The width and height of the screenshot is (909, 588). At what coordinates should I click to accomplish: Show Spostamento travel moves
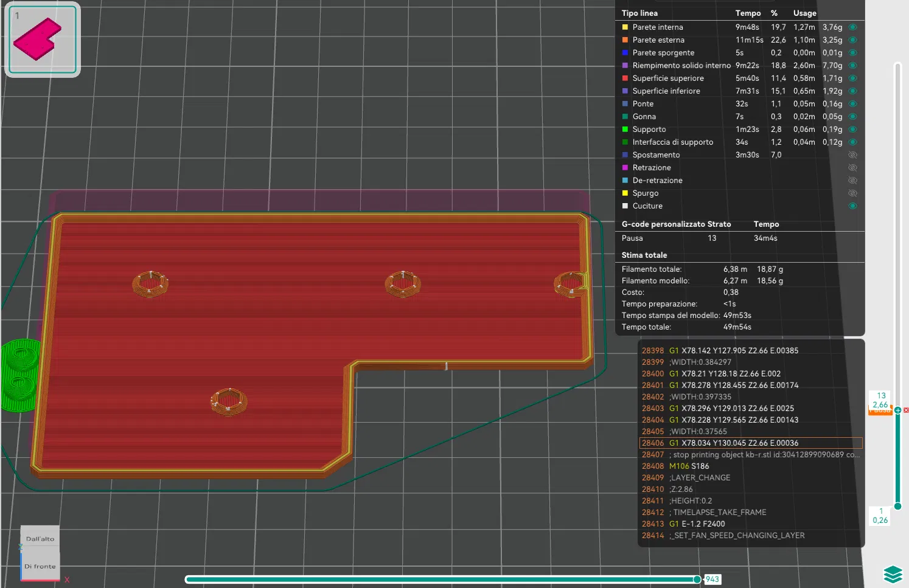click(x=852, y=155)
